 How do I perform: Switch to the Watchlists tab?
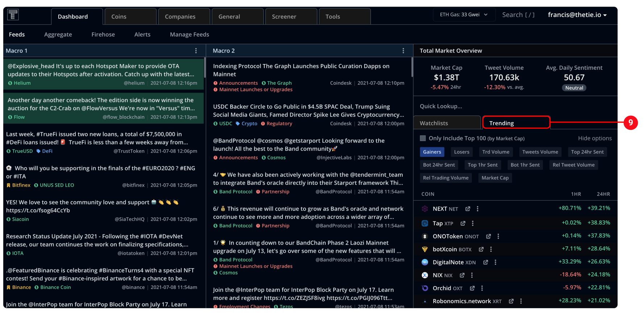[447, 123]
